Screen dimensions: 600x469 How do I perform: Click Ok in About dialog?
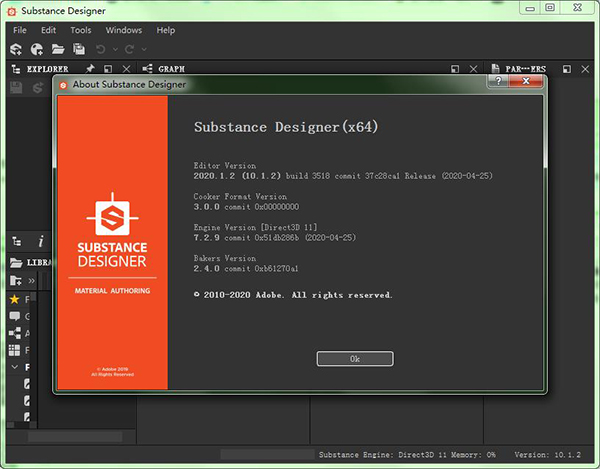[355, 359]
